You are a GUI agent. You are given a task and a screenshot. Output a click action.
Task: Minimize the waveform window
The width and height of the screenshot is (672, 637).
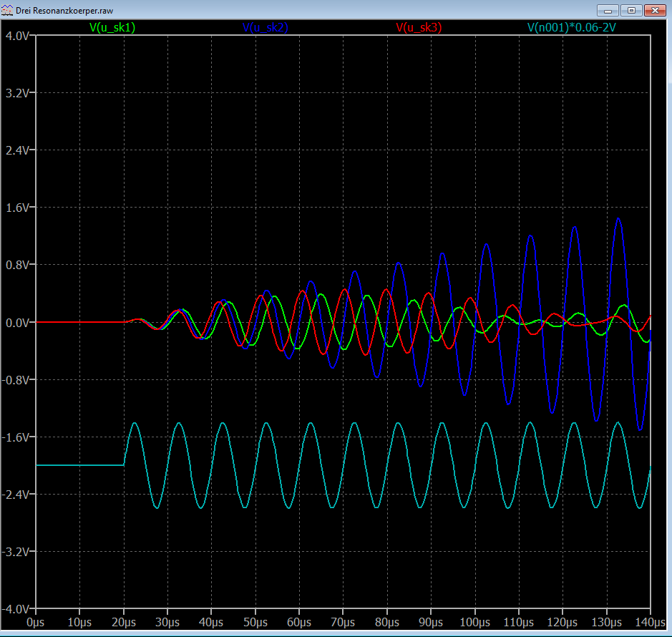pyautogui.click(x=609, y=10)
